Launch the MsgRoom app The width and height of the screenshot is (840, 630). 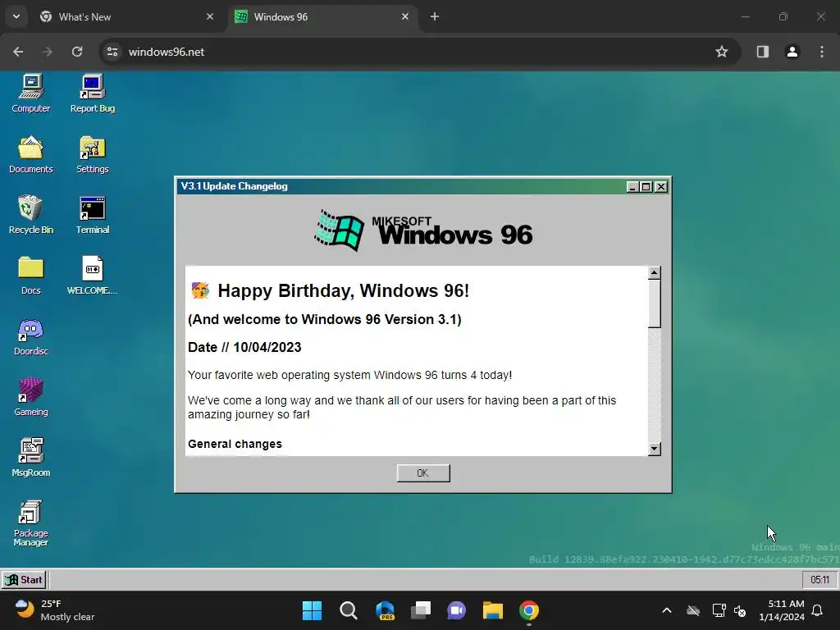tap(30, 458)
